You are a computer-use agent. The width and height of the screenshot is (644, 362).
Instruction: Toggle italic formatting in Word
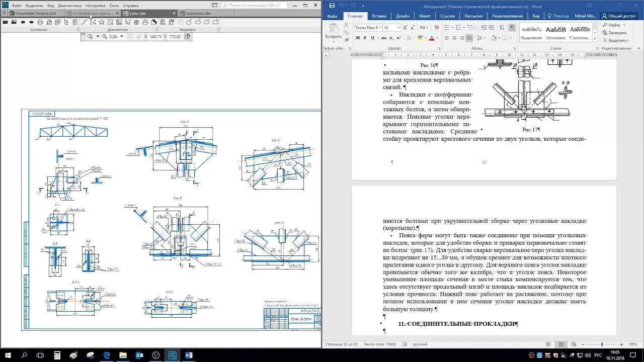click(x=365, y=38)
